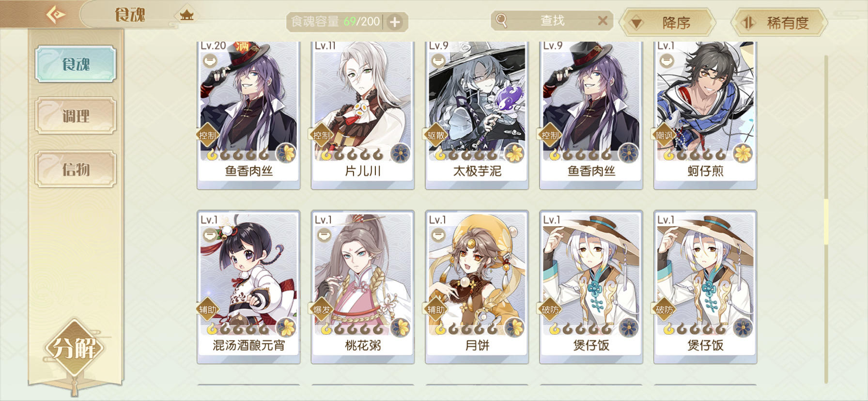The width and height of the screenshot is (868, 401).
Task: Toggle the round bowl marker on 混汤酒酿元宵 card
Action: [x=209, y=236]
